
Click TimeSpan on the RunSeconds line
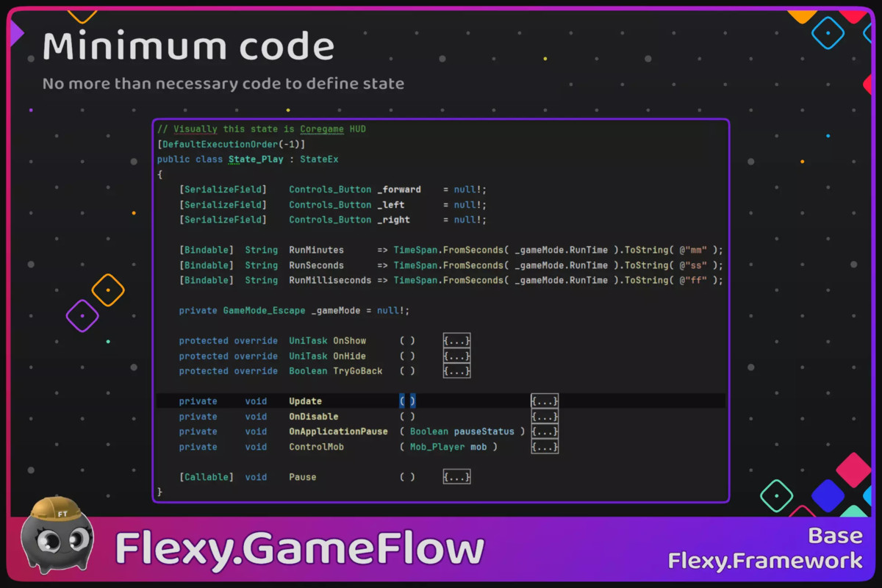coord(415,265)
